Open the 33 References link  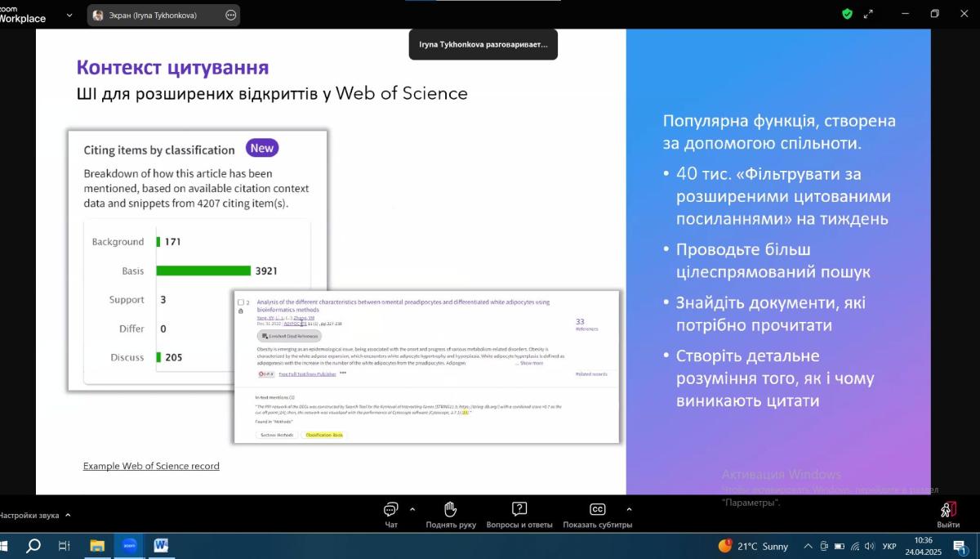[585, 324]
